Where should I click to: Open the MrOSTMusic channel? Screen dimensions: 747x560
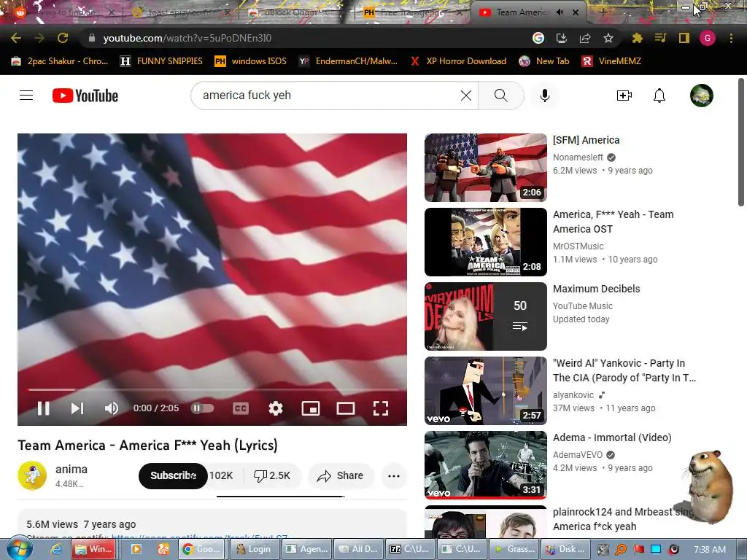tap(578, 246)
